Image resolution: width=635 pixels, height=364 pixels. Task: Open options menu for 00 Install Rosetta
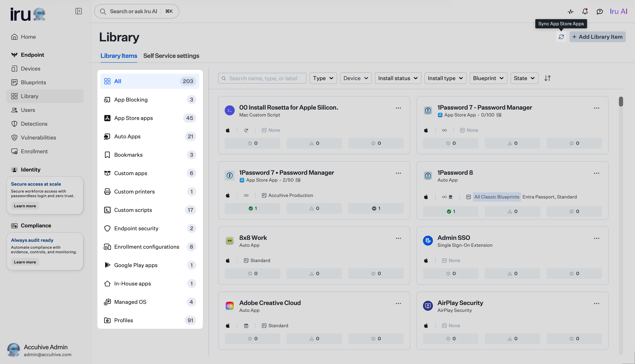tap(398, 108)
